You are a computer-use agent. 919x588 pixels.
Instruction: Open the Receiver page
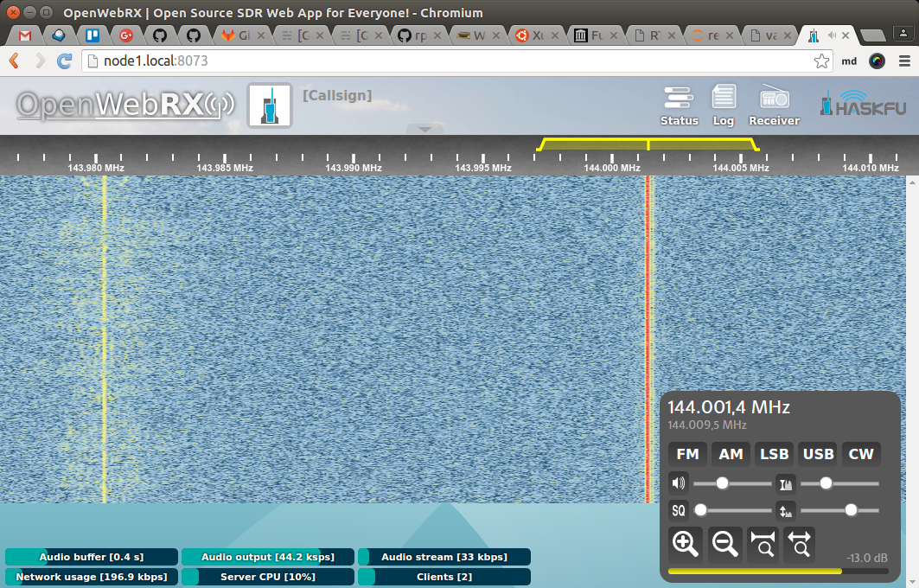pyautogui.click(x=773, y=105)
